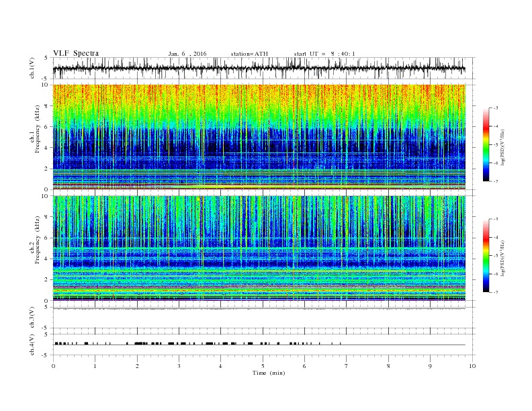Click the 'Time (min)' axis label
The height and width of the screenshot is (411, 532).
269,373
